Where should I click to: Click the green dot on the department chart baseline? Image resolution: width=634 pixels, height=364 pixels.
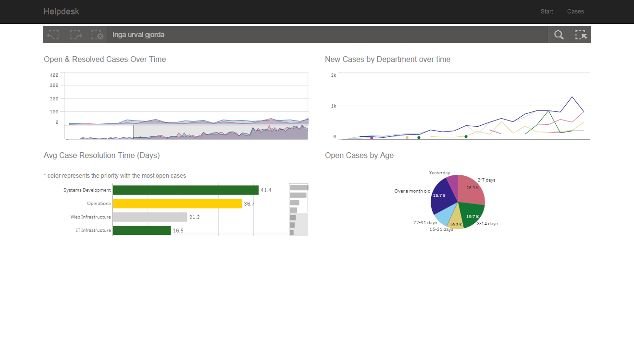tap(419, 138)
